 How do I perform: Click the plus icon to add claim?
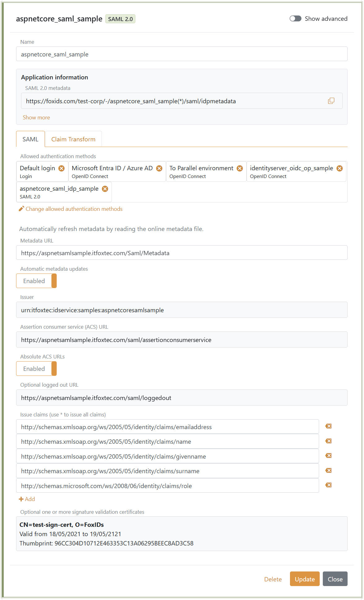point(21,499)
